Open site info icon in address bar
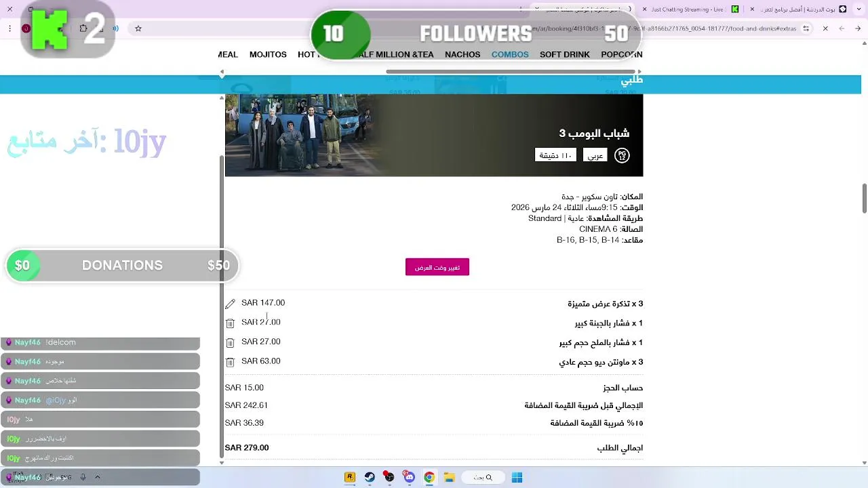Image resolution: width=868 pixels, height=488 pixels. [x=806, y=28]
